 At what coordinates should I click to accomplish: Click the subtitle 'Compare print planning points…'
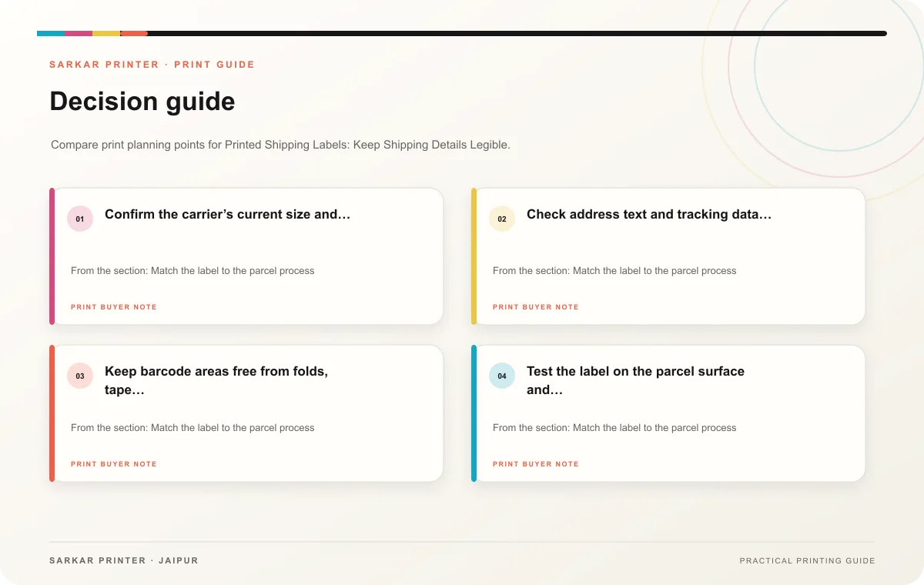point(280,145)
